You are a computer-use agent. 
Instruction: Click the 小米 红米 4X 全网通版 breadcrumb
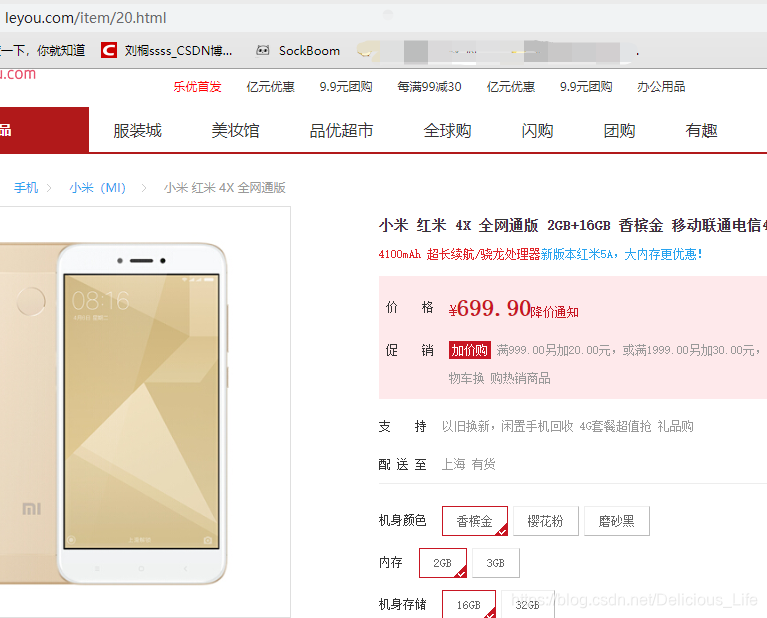click(225, 187)
